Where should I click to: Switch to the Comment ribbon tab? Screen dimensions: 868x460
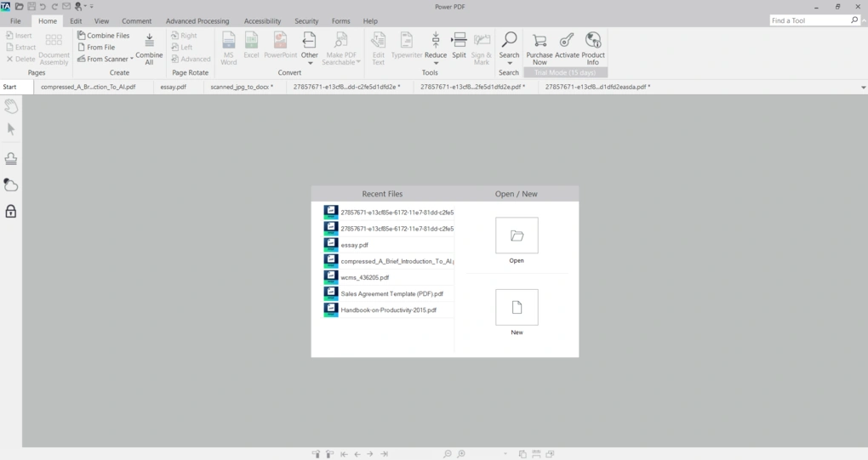136,21
